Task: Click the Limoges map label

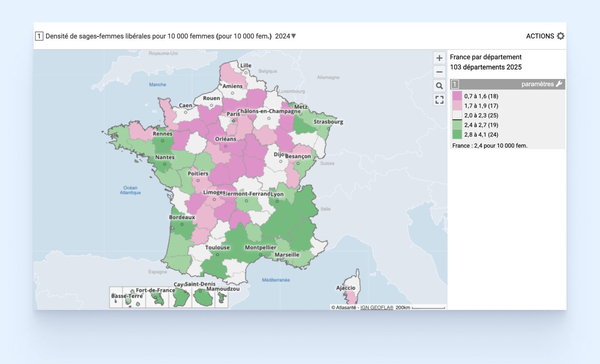Action: pos(214,192)
